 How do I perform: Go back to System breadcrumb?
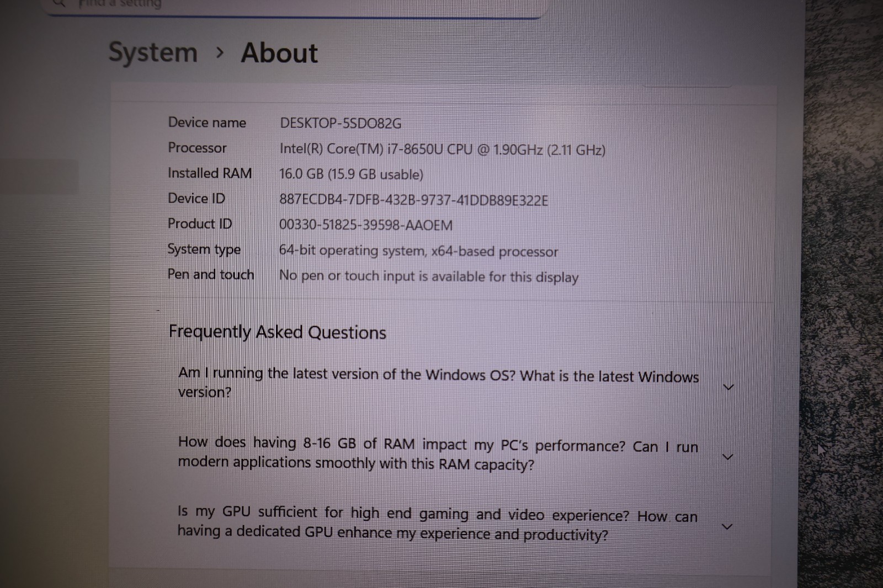[153, 53]
